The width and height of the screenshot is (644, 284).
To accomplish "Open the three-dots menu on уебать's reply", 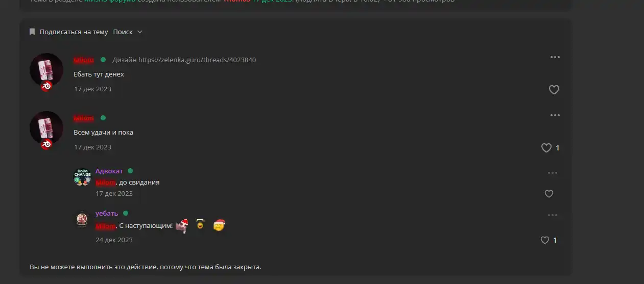I will (553, 215).
